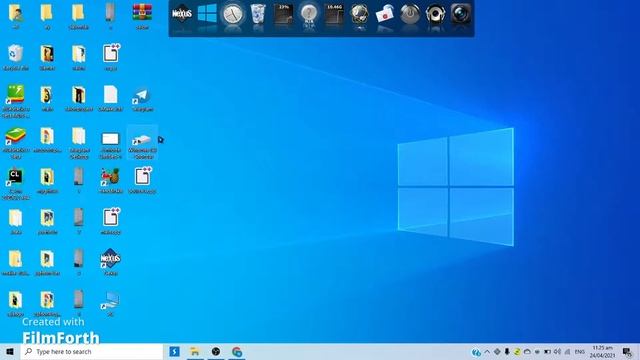
Task: Click the microphone icon in system tray
Action: coord(507,351)
